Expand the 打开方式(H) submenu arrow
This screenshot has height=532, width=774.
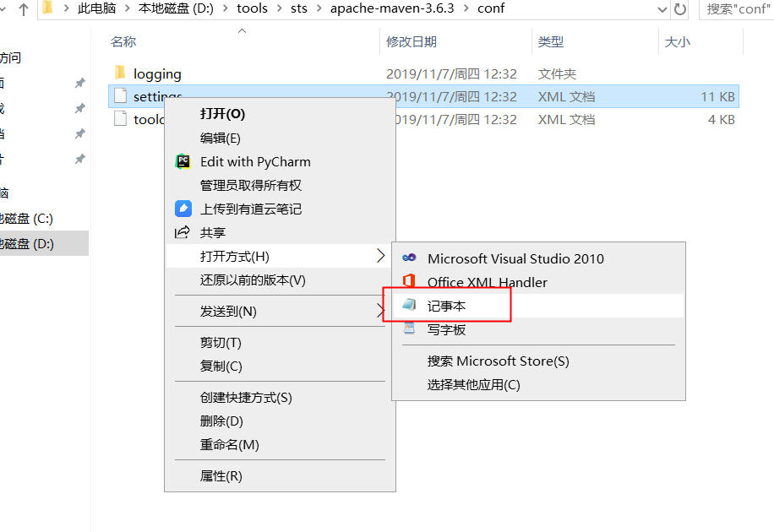pos(380,256)
